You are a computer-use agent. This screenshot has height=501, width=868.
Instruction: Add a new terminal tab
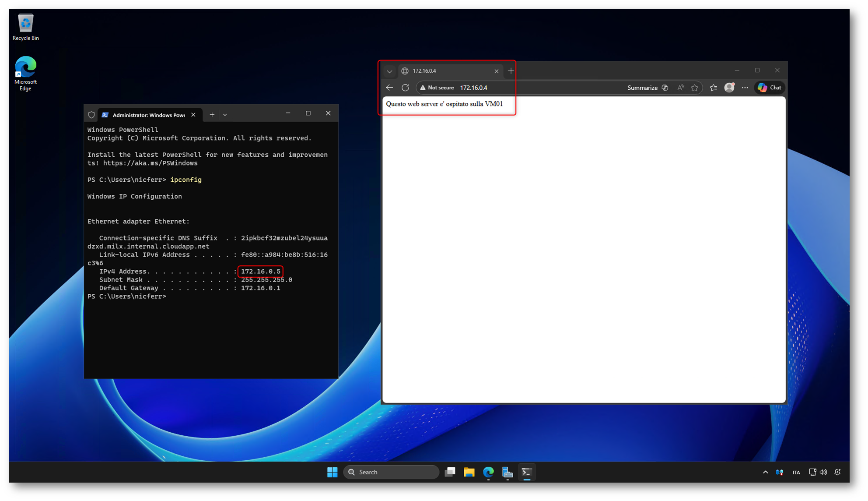click(212, 115)
